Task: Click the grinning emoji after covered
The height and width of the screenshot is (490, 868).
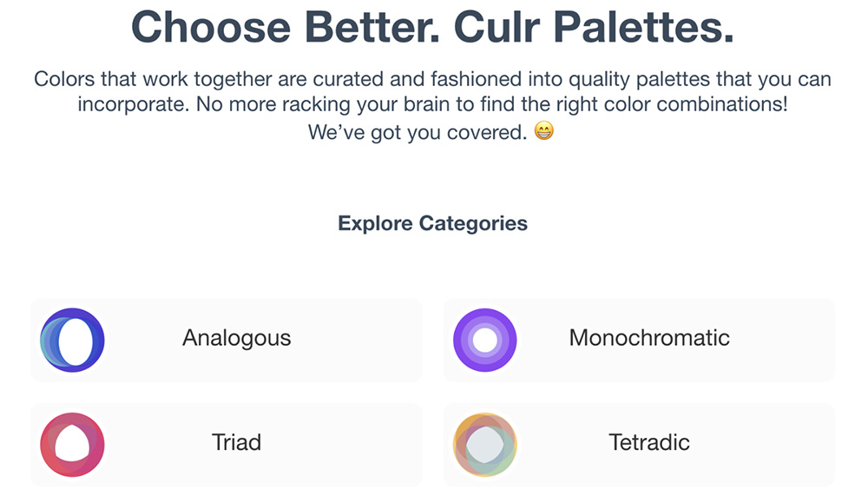Action: pyautogui.click(x=543, y=131)
